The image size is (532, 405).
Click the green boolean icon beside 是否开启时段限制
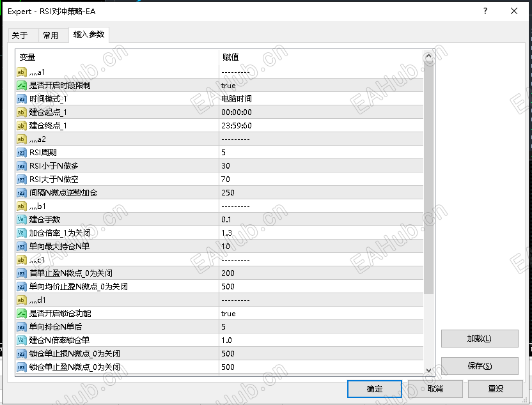[20, 86]
